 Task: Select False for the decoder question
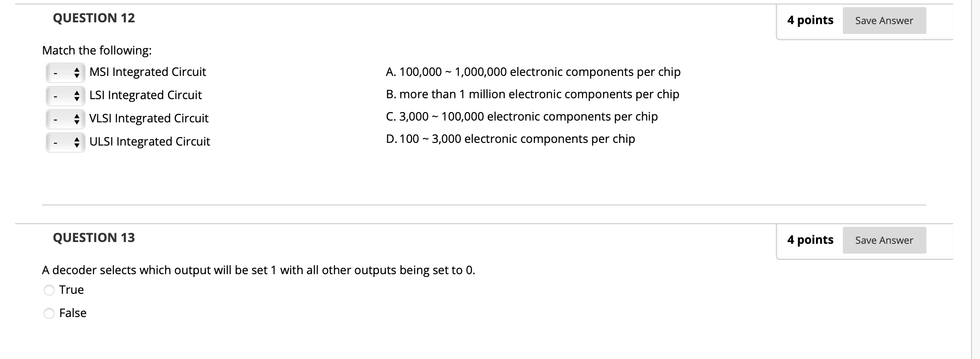coord(73,313)
